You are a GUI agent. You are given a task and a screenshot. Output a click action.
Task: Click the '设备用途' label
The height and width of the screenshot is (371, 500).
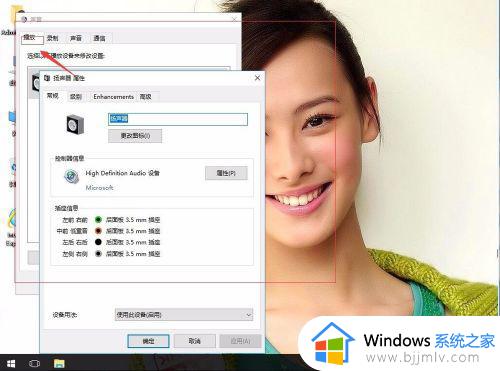65,315
